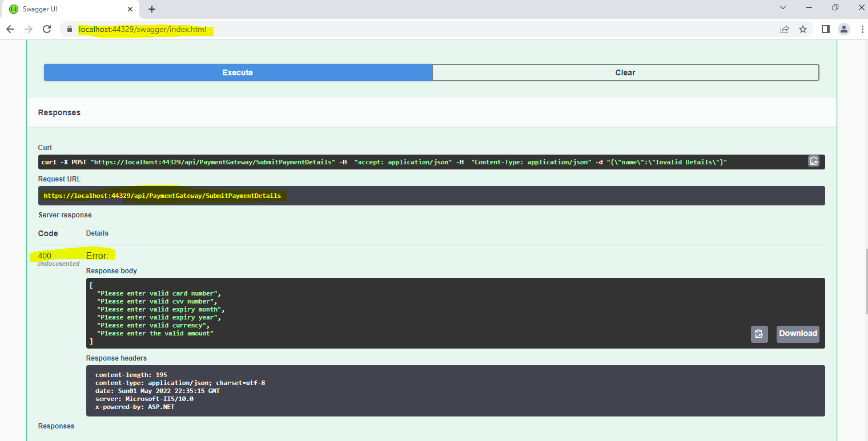The width and height of the screenshot is (868, 441).
Task: Bookmark this page with the star icon
Action: click(x=803, y=29)
